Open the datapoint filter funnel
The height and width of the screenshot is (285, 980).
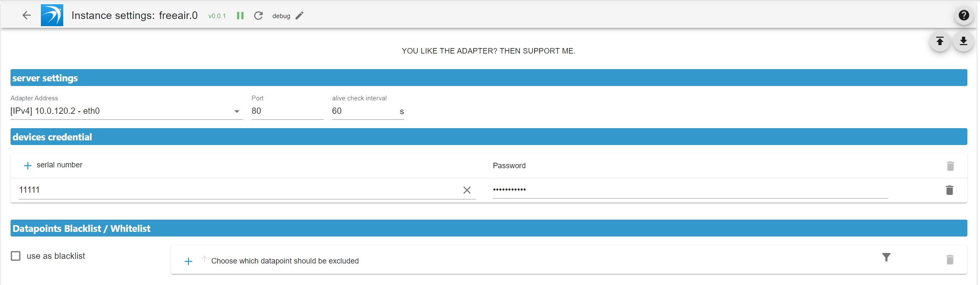click(886, 257)
